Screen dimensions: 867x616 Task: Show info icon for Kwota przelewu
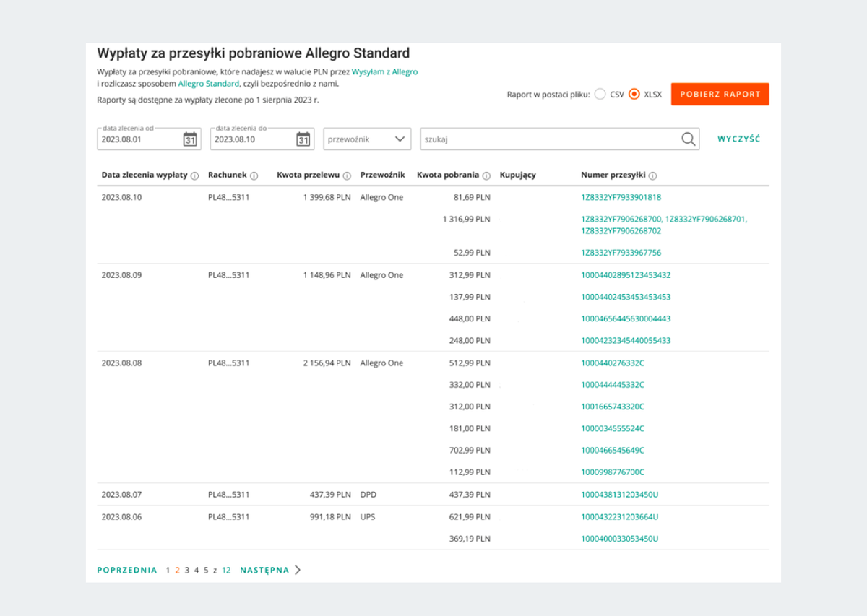coord(347,175)
